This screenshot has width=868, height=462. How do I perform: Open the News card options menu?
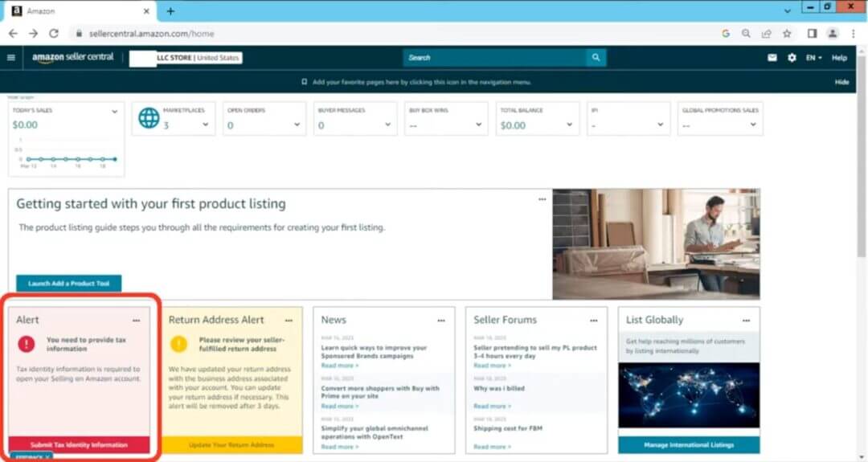[441, 321]
